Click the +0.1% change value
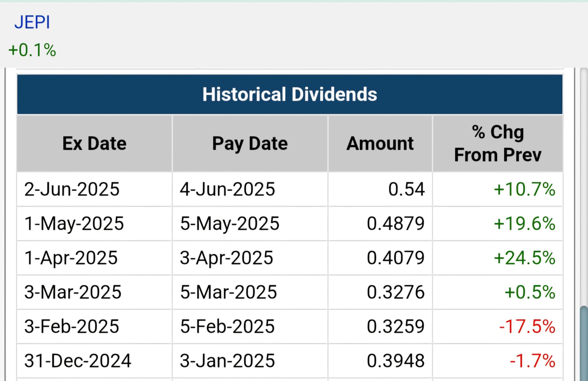This screenshot has width=588, height=381. coord(32,50)
